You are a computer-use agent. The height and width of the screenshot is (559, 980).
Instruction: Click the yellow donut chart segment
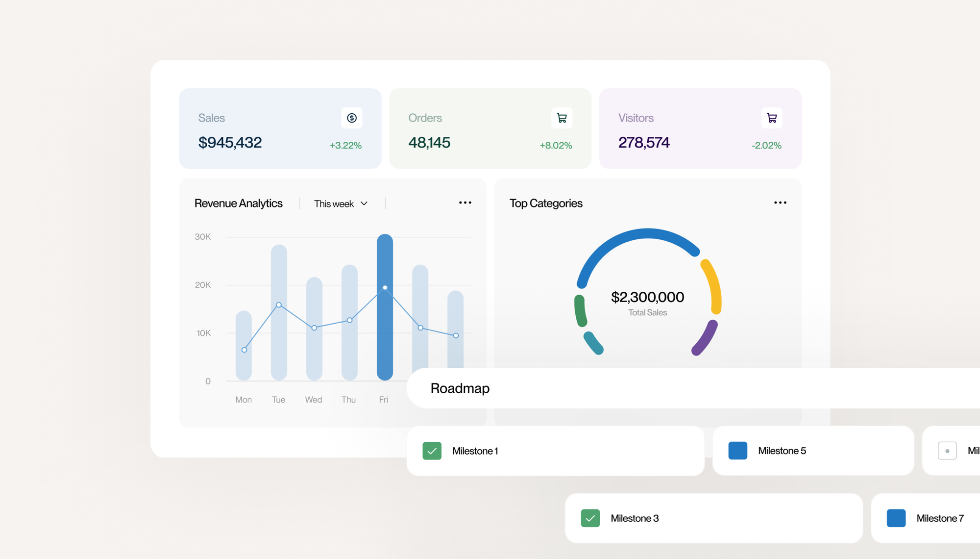[714, 286]
